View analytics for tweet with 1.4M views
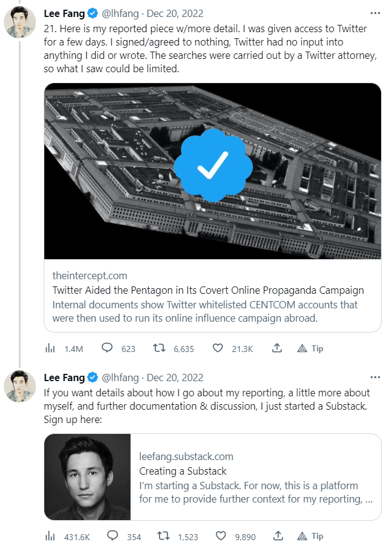The width and height of the screenshot is (392, 545). coord(50,349)
